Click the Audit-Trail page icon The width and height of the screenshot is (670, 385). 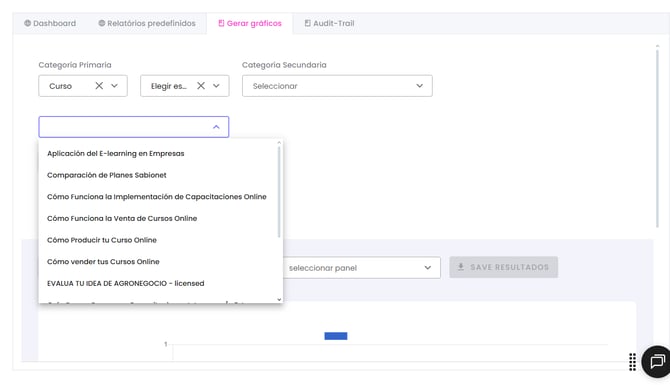coord(307,23)
